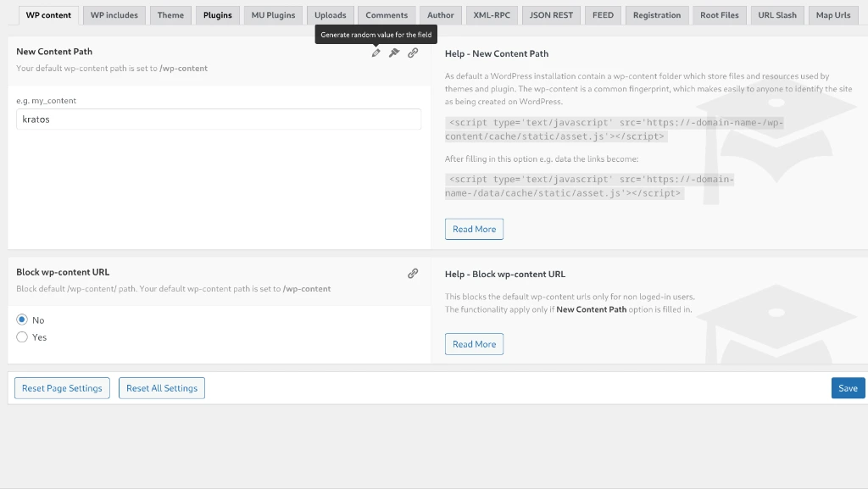Switch to XML-RPC tab
Image resolution: width=868 pixels, height=489 pixels.
492,15
